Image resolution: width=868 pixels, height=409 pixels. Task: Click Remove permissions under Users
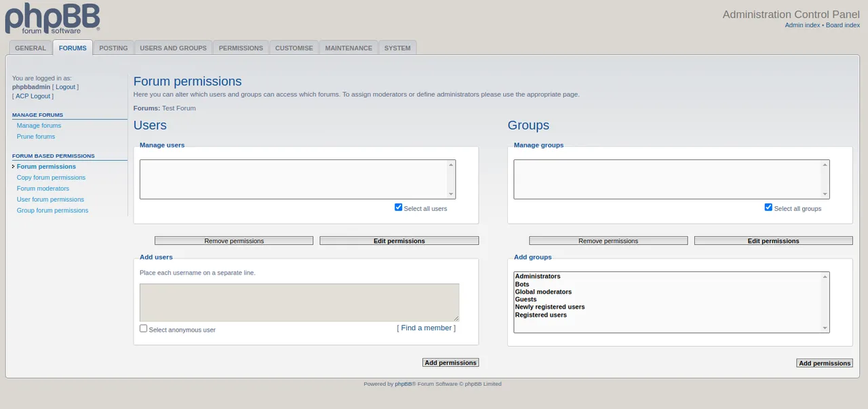(x=234, y=241)
